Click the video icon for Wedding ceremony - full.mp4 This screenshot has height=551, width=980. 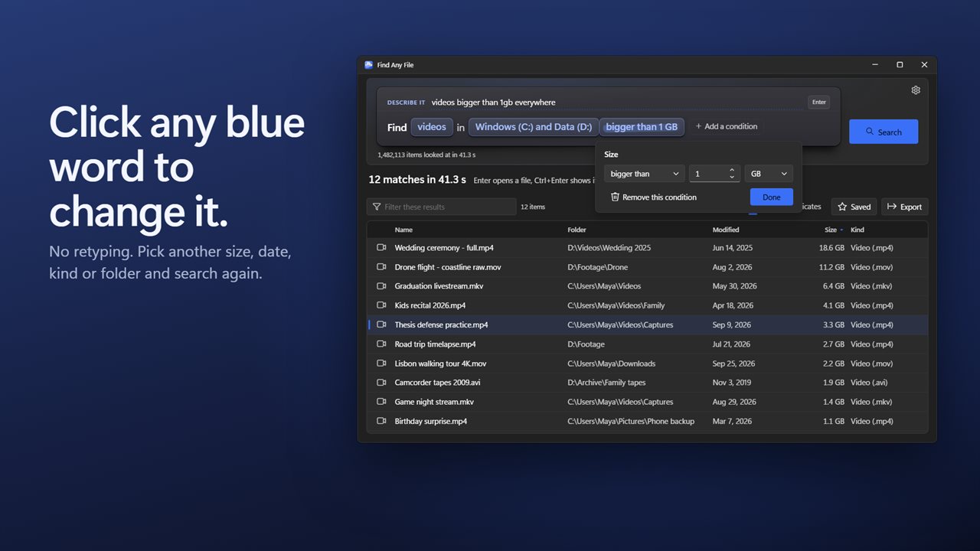pos(381,248)
